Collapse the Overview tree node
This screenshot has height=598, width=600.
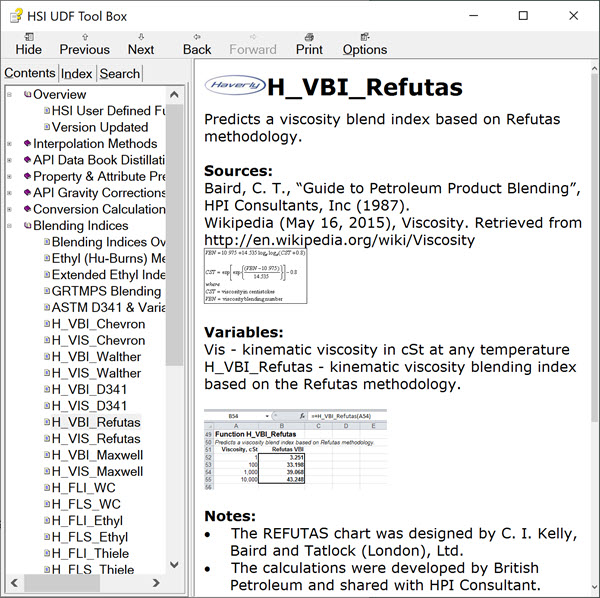pos(10,95)
